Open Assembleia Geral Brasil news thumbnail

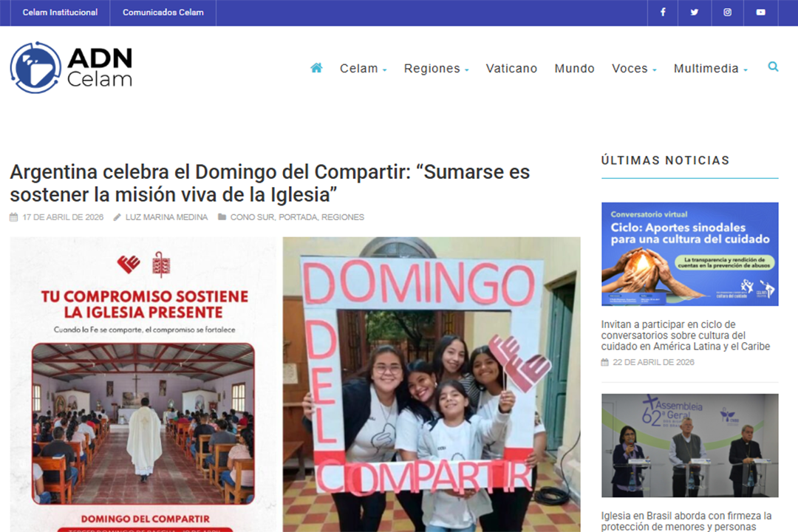(x=689, y=446)
